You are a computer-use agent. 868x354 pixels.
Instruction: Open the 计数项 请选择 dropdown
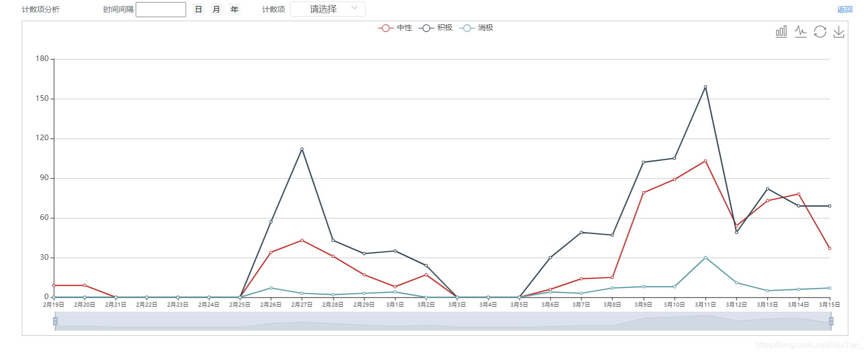328,9
